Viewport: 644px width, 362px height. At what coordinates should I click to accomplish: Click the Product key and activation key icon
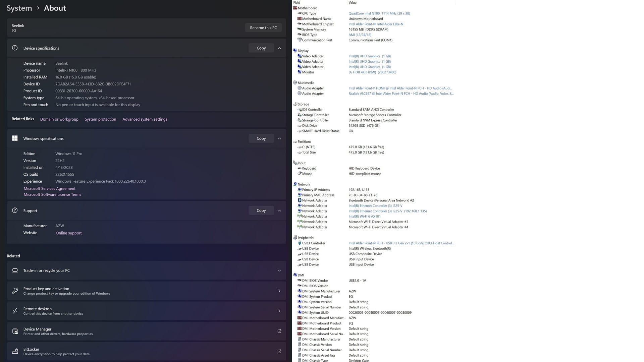pyautogui.click(x=15, y=291)
